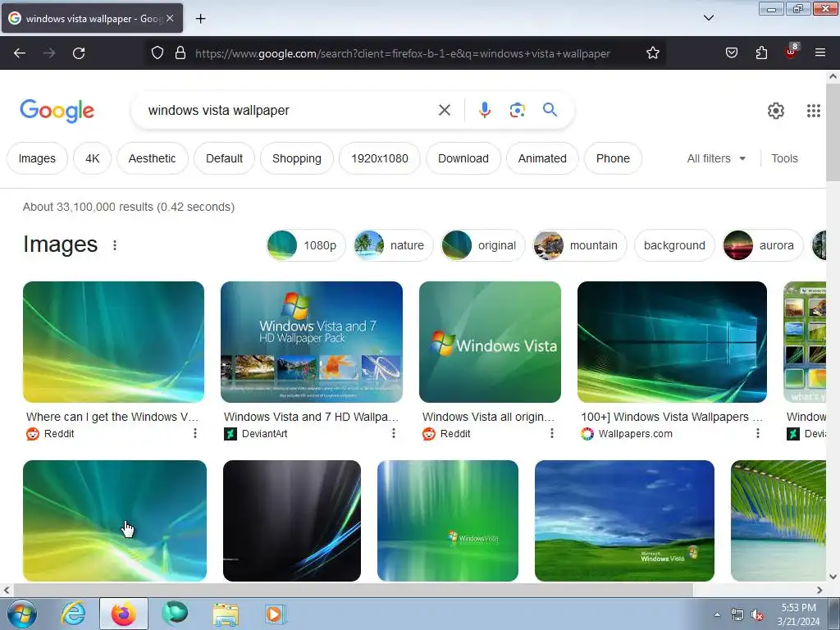List all tabs with the chevron
This screenshot has width=840, height=630.
(x=708, y=18)
